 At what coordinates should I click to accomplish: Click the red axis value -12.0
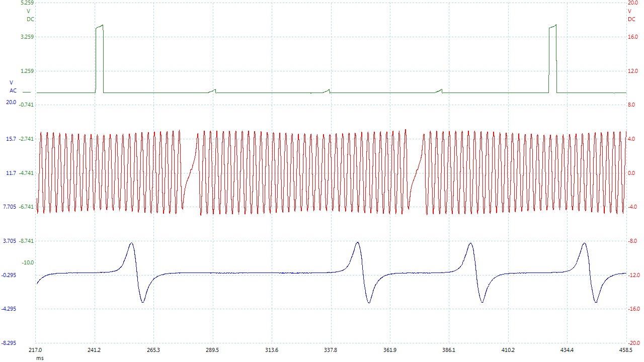coord(634,275)
